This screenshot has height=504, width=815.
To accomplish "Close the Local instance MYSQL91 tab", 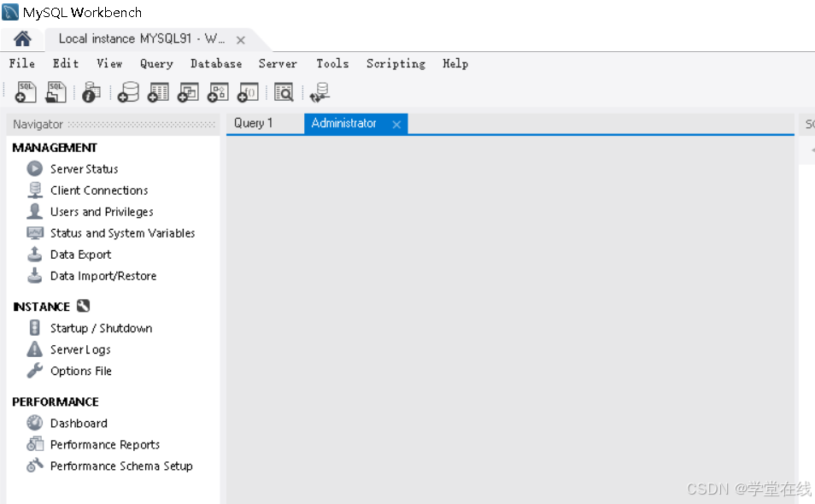I will (240, 40).
